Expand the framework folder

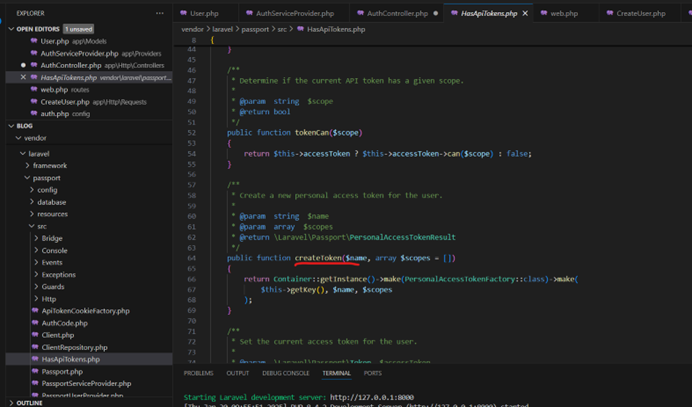27,166
